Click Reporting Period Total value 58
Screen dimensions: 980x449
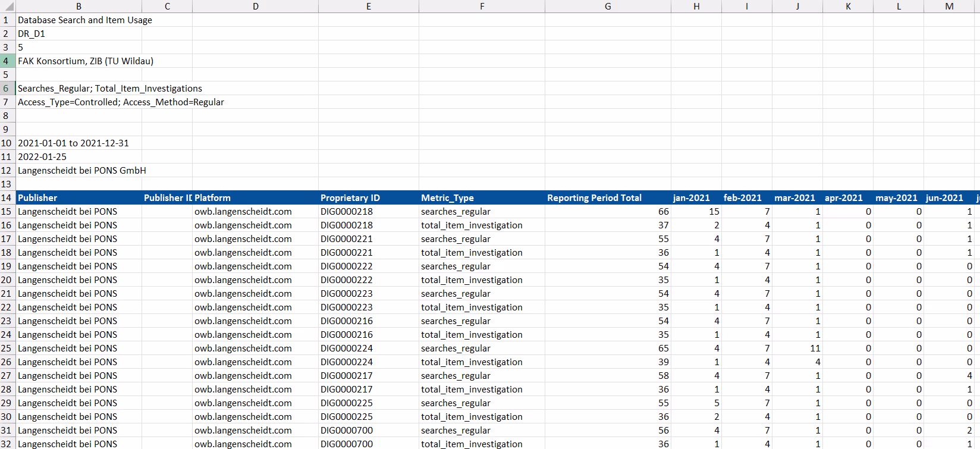(x=608, y=376)
